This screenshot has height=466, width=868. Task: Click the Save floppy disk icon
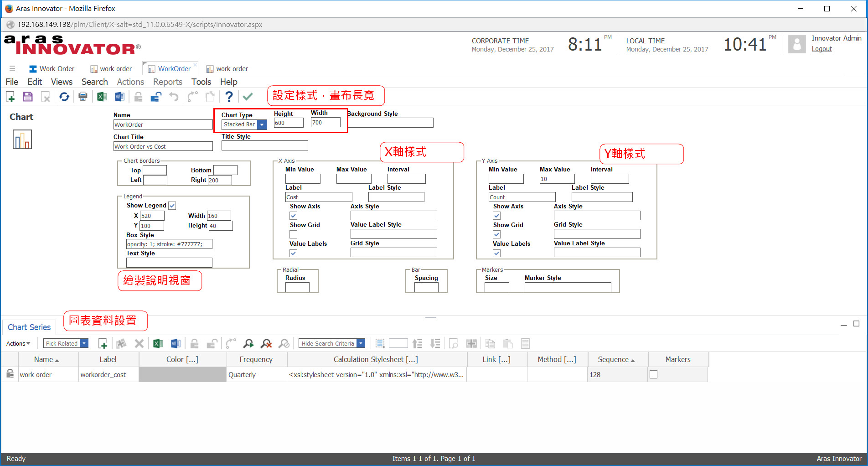28,97
